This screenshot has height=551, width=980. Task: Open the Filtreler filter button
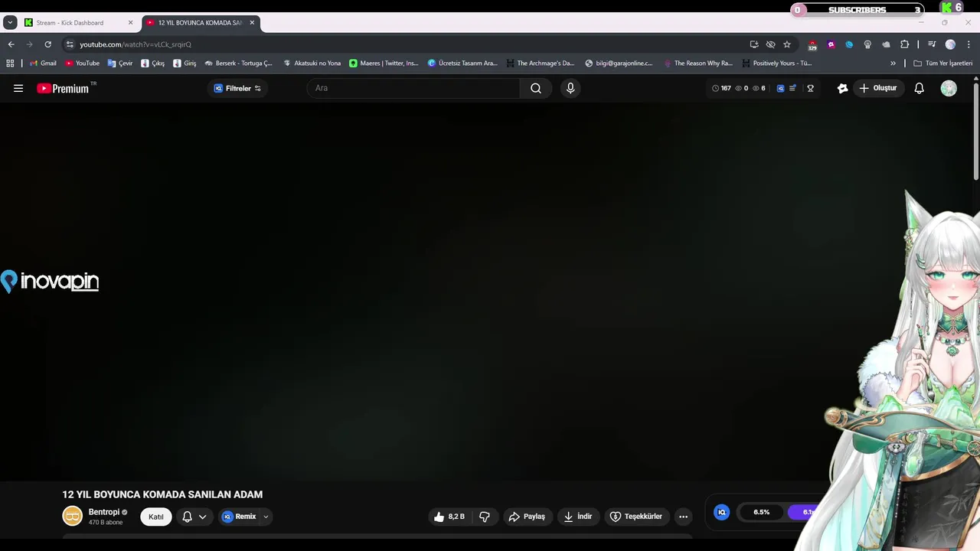tap(237, 88)
